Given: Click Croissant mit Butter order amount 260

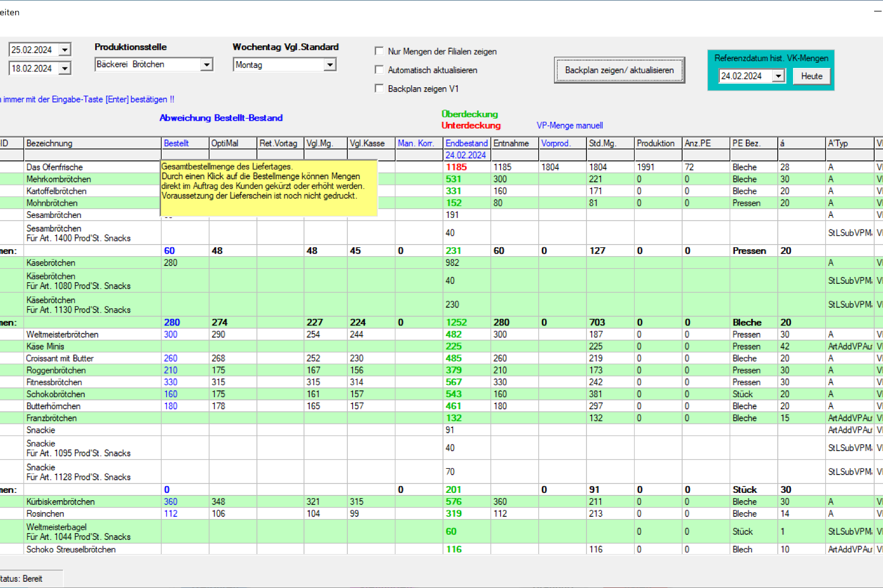Looking at the screenshot, I should 171,359.
